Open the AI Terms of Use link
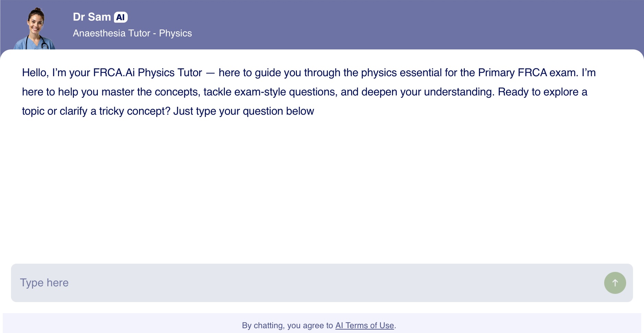The width and height of the screenshot is (644, 333). click(365, 325)
